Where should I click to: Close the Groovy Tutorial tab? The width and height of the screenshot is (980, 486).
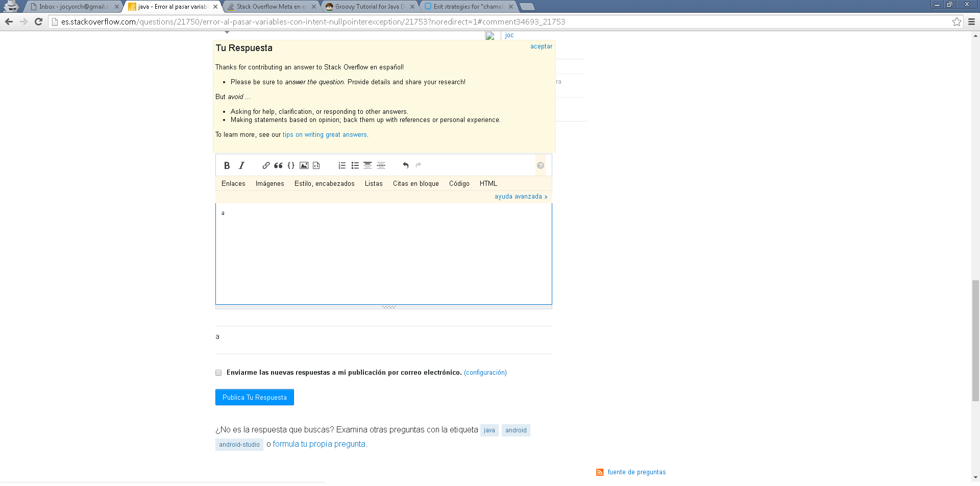click(412, 7)
